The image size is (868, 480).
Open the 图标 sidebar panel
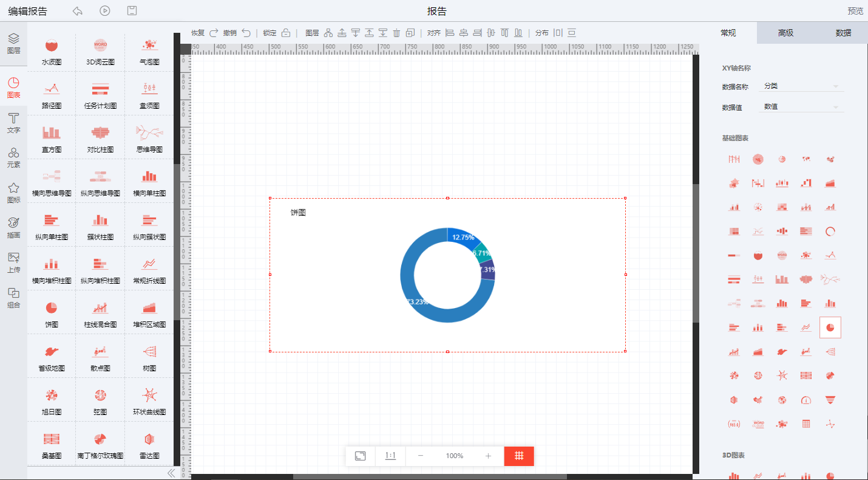13,193
